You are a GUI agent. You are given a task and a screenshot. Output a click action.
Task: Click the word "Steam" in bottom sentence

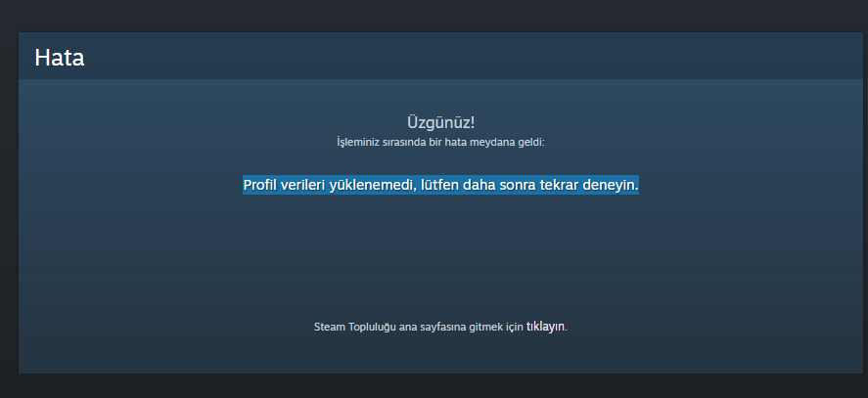[x=330, y=327]
